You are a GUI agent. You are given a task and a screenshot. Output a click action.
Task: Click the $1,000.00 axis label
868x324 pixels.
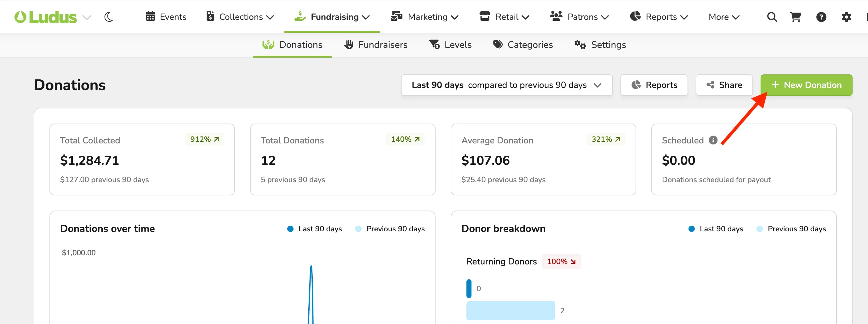click(x=78, y=253)
